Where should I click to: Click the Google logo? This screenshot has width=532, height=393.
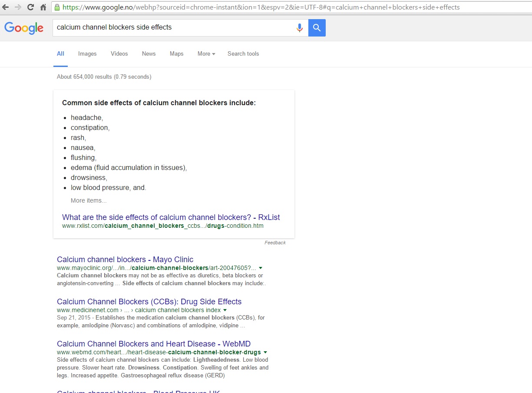[x=24, y=28]
